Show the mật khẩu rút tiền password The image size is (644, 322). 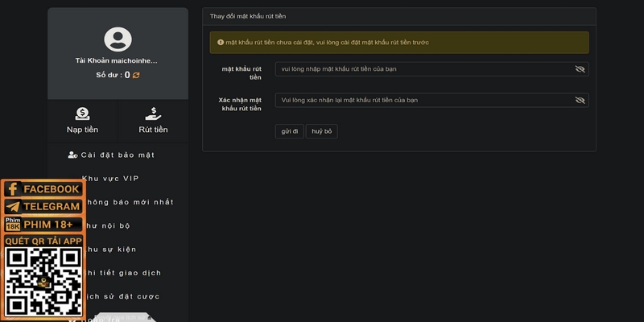[x=580, y=69]
